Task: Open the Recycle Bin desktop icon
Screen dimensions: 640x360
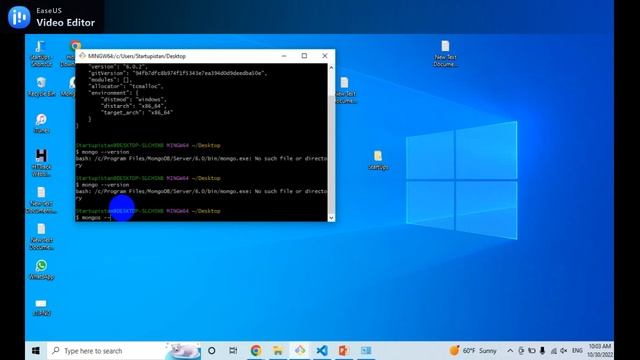Action: (x=41, y=87)
